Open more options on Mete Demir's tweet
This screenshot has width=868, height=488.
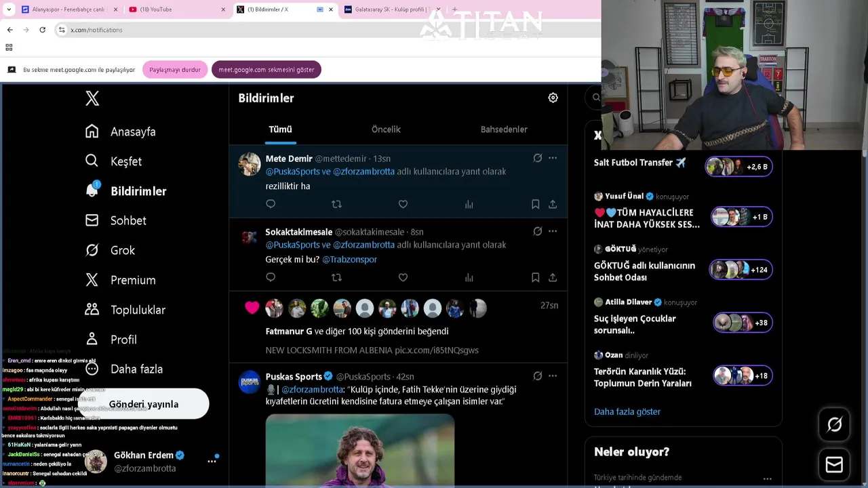pyautogui.click(x=553, y=158)
